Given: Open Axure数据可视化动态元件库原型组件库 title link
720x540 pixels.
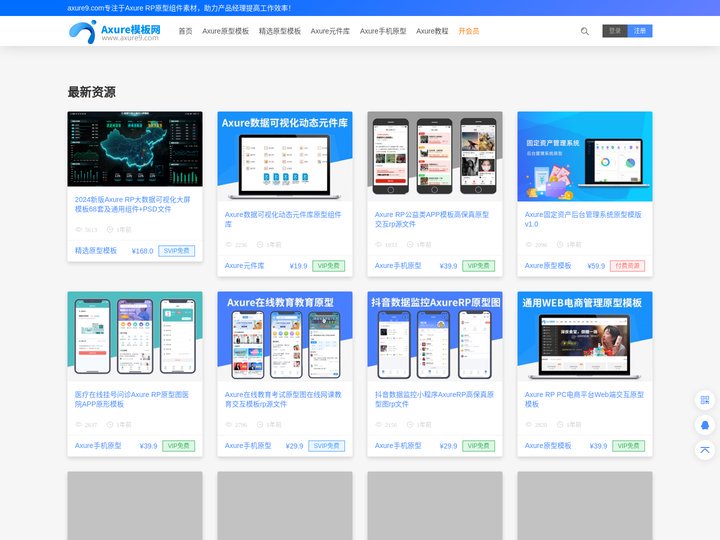Looking at the screenshot, I should [283, 219].
